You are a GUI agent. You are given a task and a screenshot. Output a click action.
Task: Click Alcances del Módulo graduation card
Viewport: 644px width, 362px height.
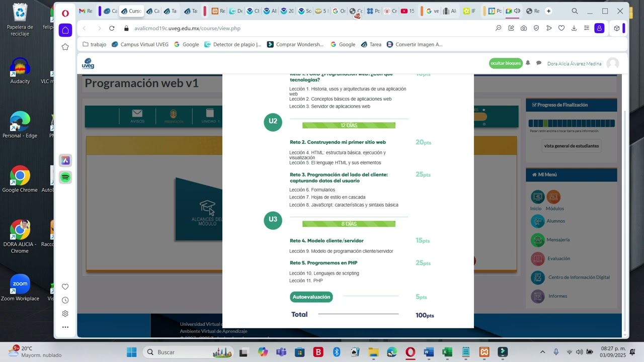[199, 209]
